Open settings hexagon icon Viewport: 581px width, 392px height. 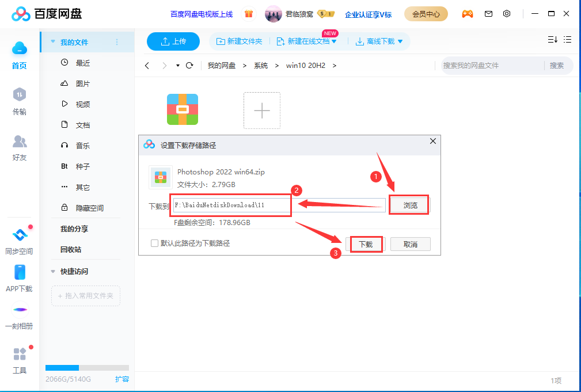tap(507, 14)
